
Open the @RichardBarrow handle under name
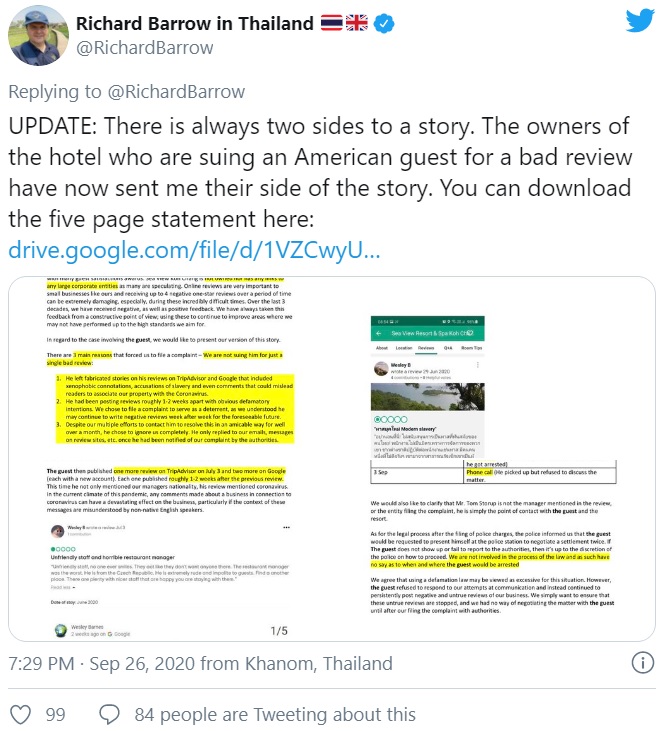pos(145,48)
